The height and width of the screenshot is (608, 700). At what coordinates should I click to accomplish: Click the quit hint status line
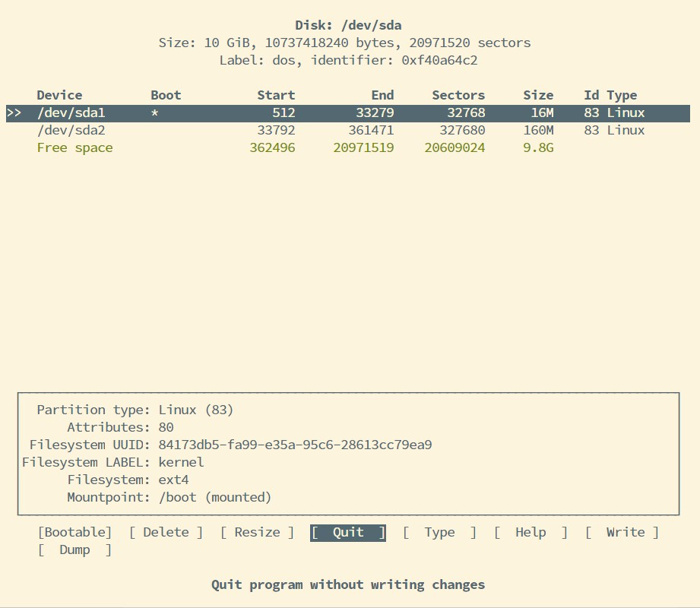click(348, 585)
